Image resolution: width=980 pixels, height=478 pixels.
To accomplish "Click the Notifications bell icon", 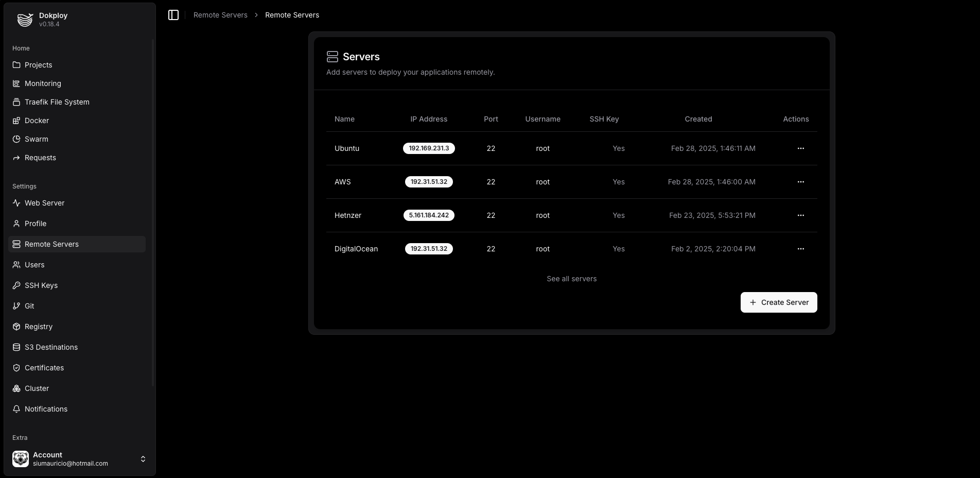I will click(x=16, y=409).
